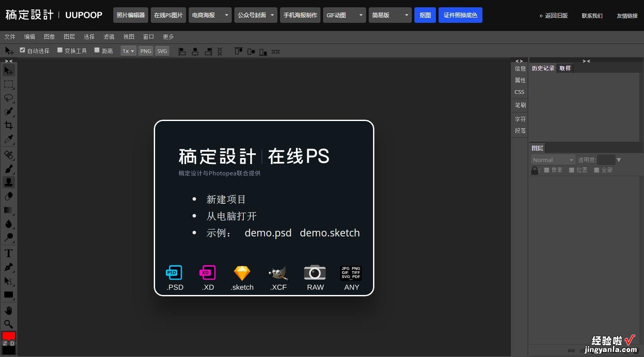Click the RAW camera icon
Image resolution: width=644 pixels, height=357 pixels.
pyautogui.click(x=315, y=273)
